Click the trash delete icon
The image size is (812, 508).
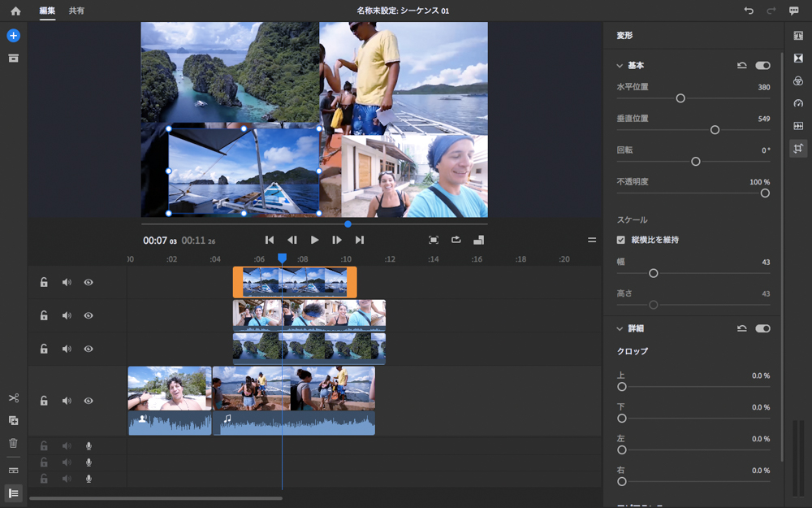(x=13, y=443)
